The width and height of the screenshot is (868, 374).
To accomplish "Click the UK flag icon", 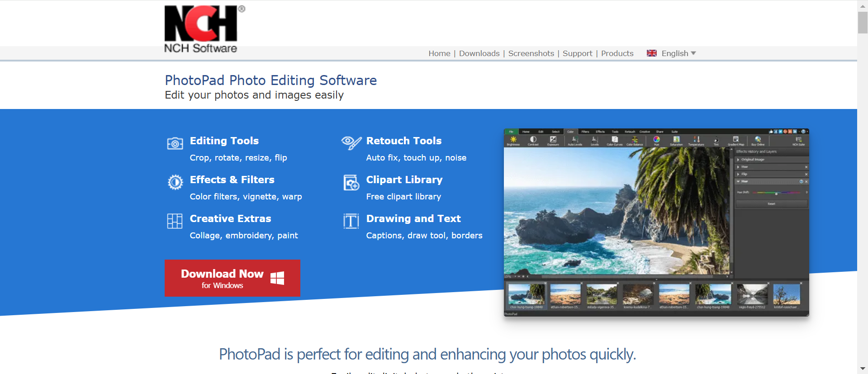I will click(x=652, y=53).
